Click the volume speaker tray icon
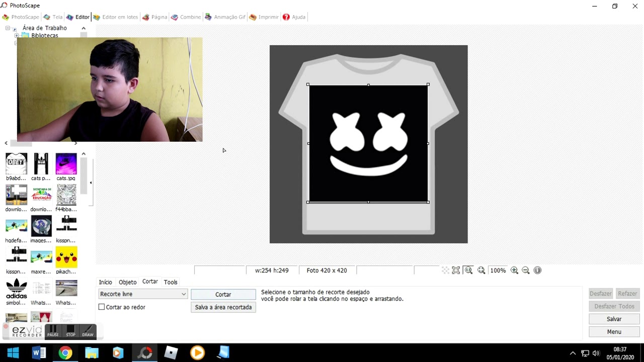This screenshot has width=644, height=362. pos(596,353)
